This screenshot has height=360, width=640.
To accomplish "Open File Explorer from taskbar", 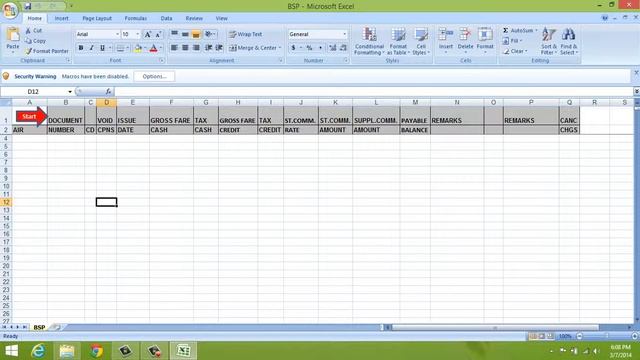I will [67, 351].
